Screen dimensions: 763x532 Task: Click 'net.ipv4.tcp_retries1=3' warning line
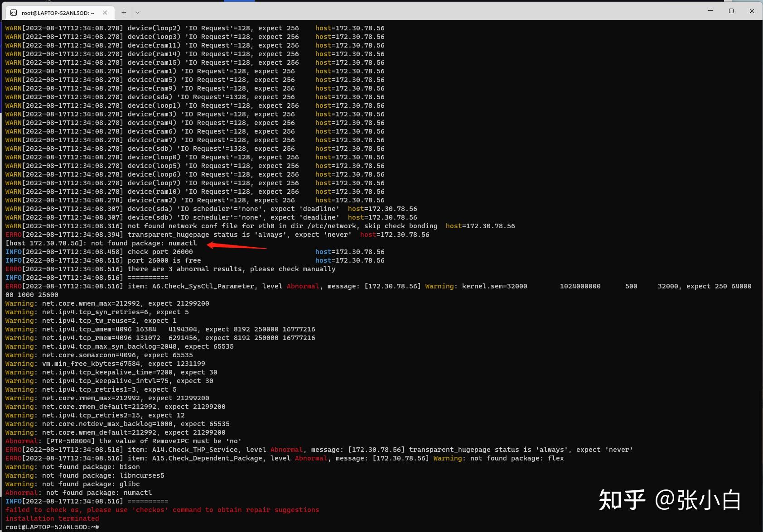[91, 389]
